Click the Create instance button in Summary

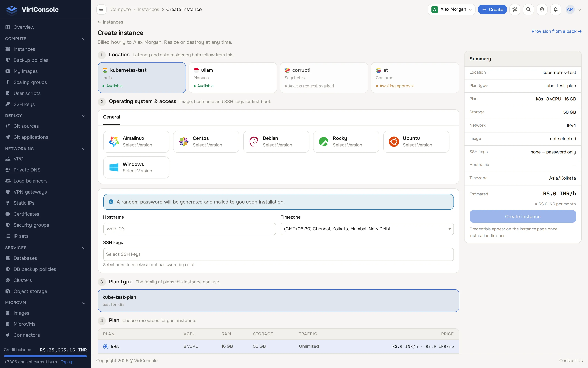coord(523,216)
